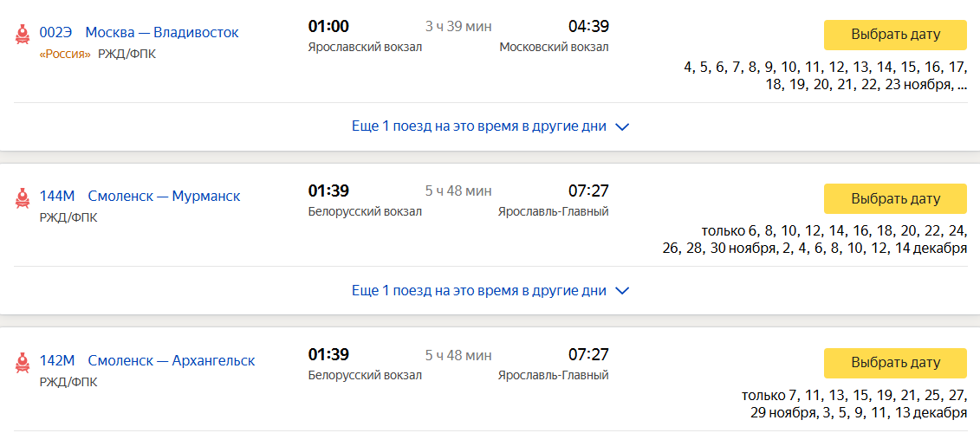Choose a date for train 142М
Image resolution: width=980 pixels, height=433 pixels.
(895, 363)
